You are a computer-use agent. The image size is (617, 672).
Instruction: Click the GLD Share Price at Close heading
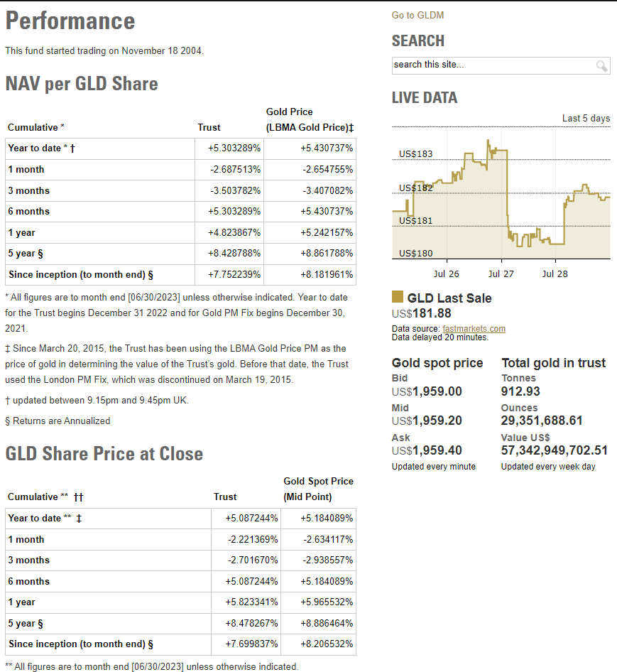pyautogui.click(x=104, y=454)
